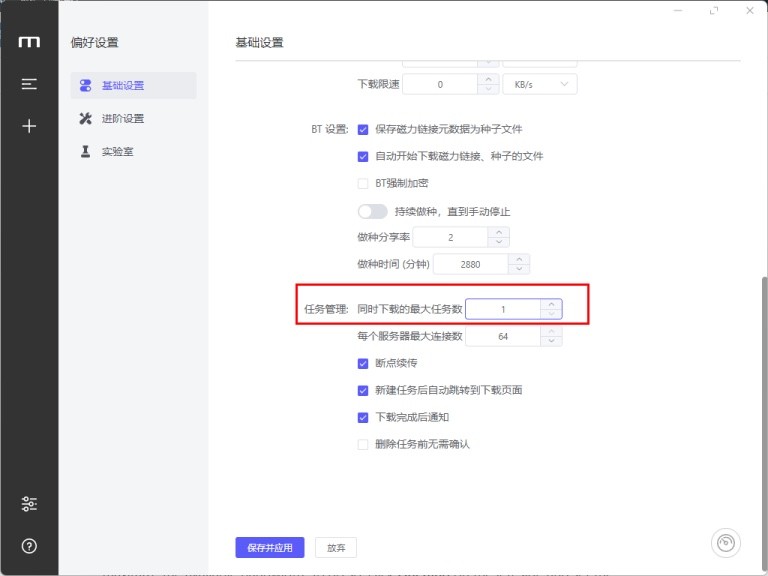The height and width of the screenshot is (576, 768).
Task: Open the task list icon in the sidebar
Action: point(29,84)
